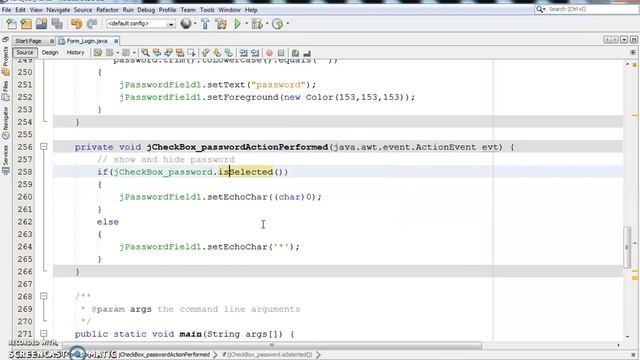Click the Profile Project icon
Viewport: 640px width, 360px height.
(x=278, y=24)
